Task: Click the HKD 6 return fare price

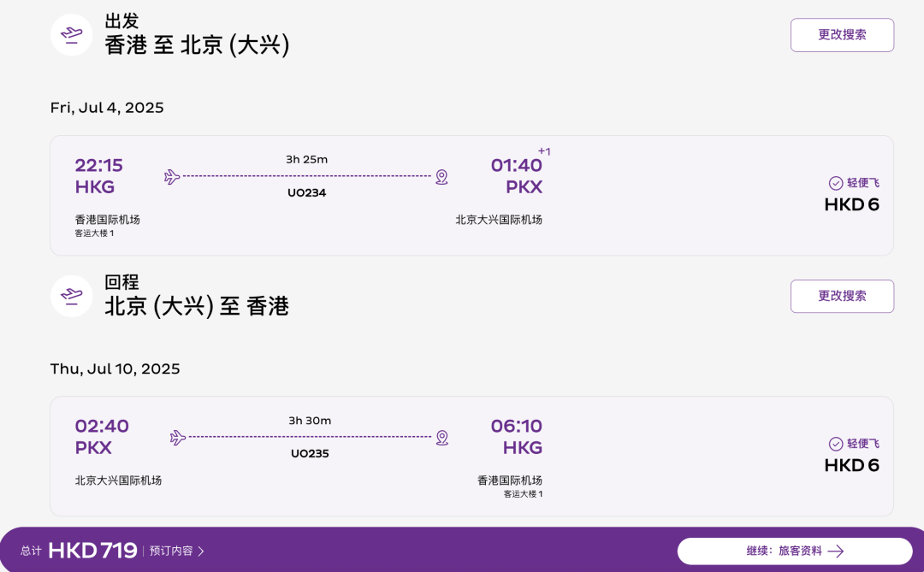Action: (x=851, y=466)
